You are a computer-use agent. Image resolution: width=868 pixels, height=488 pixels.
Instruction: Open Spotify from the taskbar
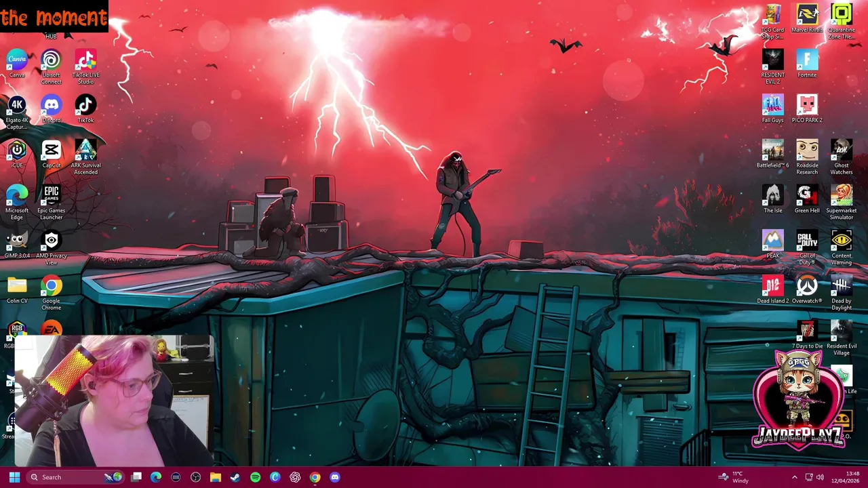[x=255, y=477]
